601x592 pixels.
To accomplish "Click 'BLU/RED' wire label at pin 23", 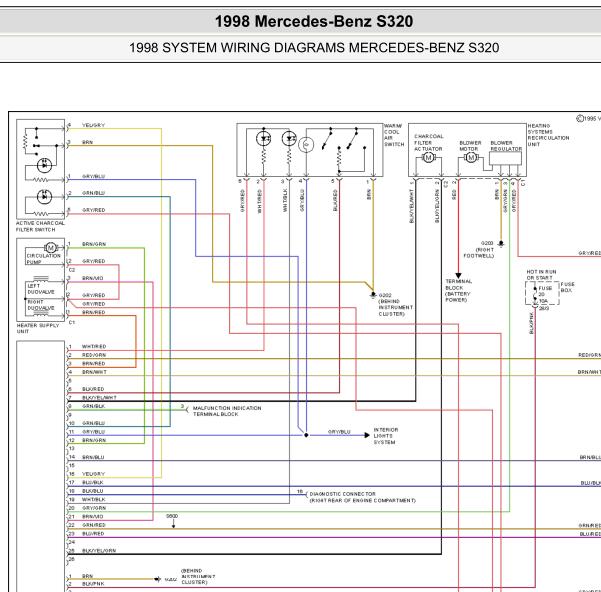I will pos(93,533).
